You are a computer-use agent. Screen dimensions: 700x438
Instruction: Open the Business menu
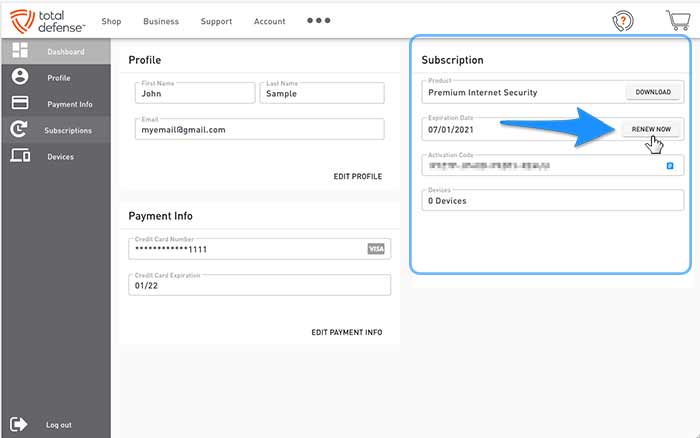[x=161, y=21]
